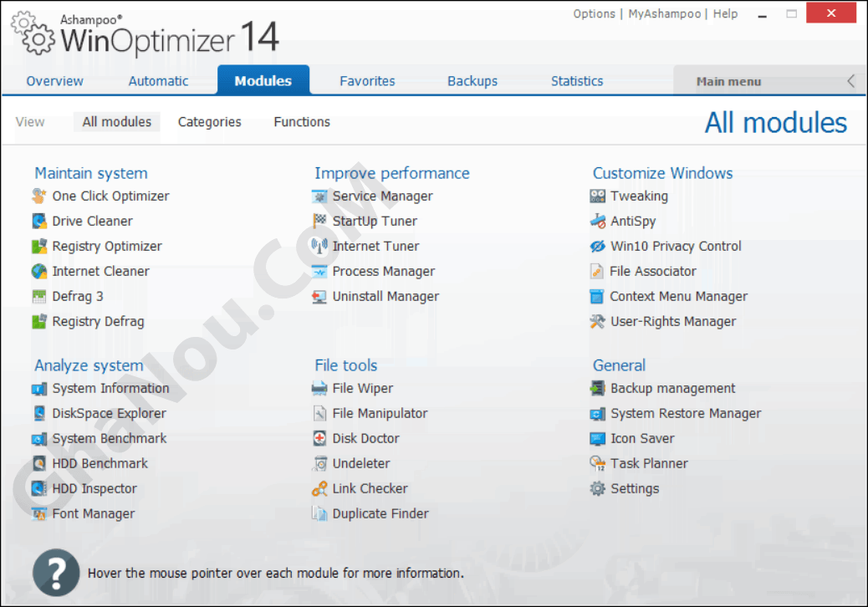
Task: Click the Task Planner icon
Action: click(x=597, y=463)
